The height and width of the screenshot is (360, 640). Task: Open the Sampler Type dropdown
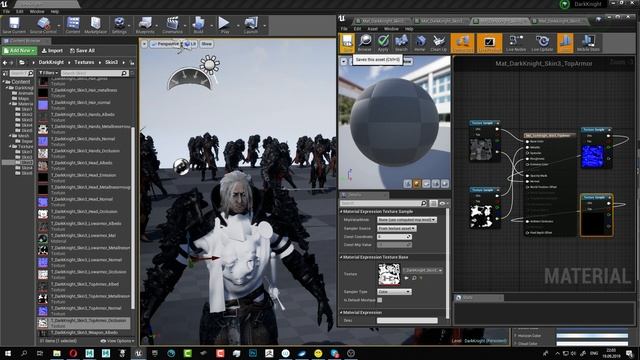pyautogui.click(x=394, y=292)
